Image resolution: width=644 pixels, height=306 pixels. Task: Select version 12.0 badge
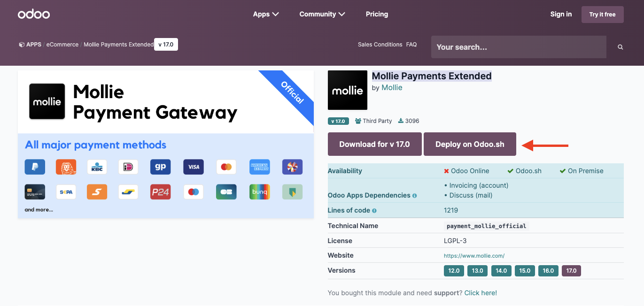[454, 271]
